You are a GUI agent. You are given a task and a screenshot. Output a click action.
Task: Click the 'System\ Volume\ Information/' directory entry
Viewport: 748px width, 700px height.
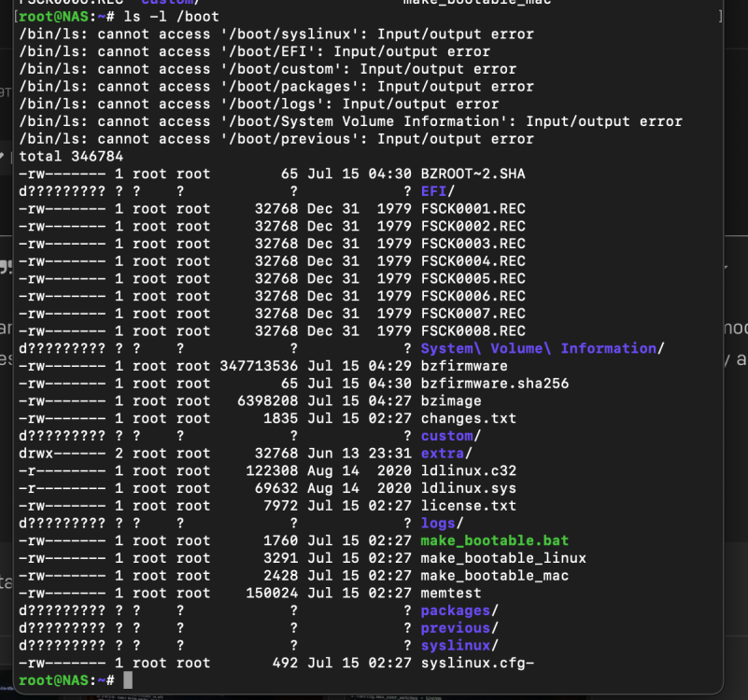[x=543, y=348]
